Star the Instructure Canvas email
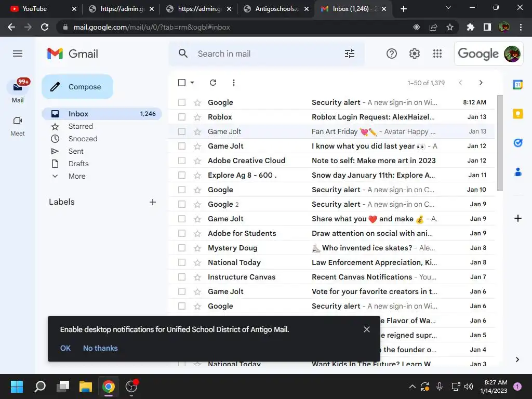This screenshot has height=399, width=532. pos(197,277)
